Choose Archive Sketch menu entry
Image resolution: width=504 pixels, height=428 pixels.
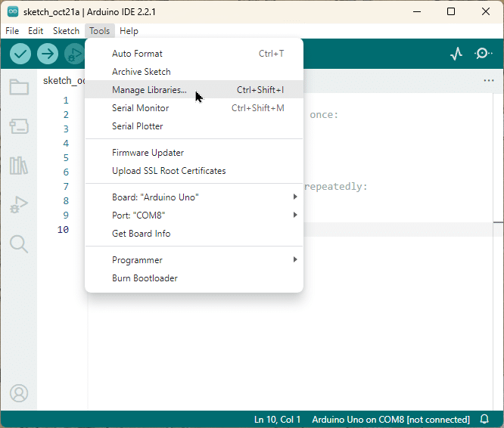coord(194,72)
